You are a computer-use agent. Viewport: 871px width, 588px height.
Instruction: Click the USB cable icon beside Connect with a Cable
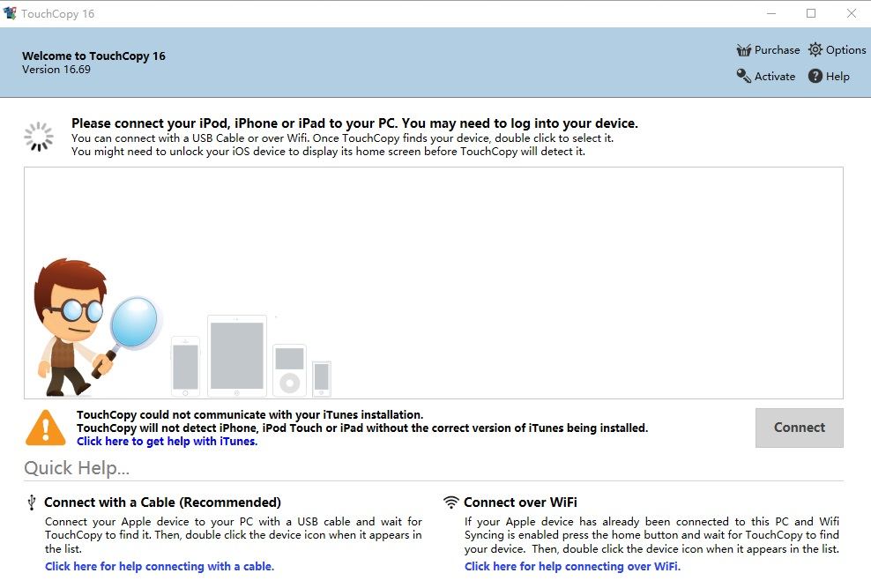(x=32, y=502)
